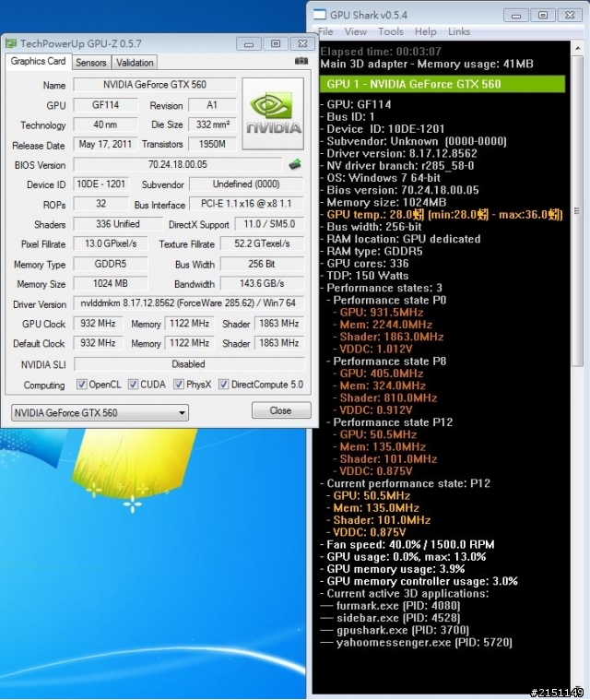
Task: Open the GPU Shark View menu
Action: pyautogui.click(x=356, y=31)
